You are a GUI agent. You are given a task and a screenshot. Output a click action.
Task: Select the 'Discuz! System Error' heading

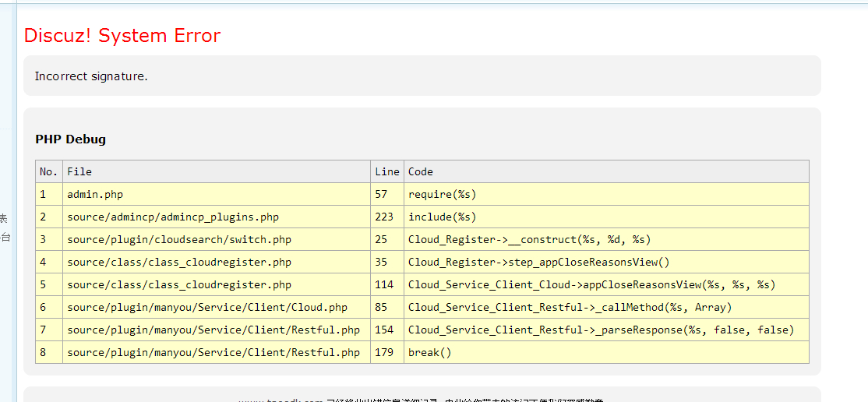pyautogui.click(x=122, y=35)
